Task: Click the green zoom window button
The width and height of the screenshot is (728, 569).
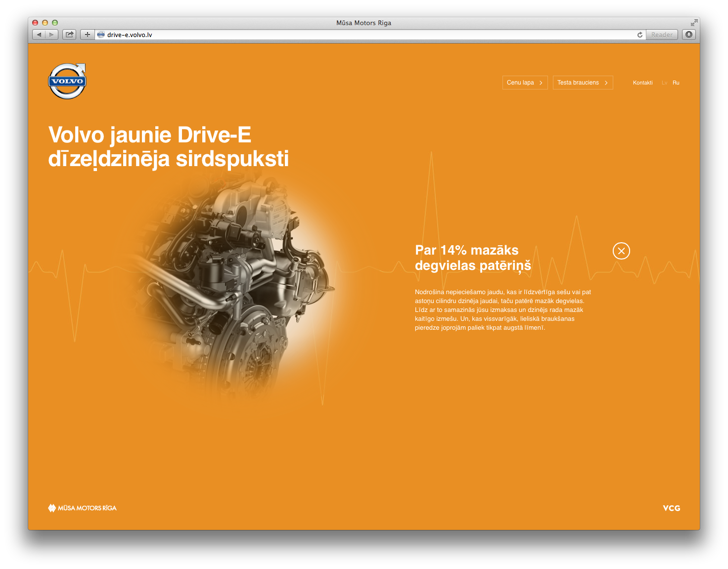Action: click(x=55, y=23)
